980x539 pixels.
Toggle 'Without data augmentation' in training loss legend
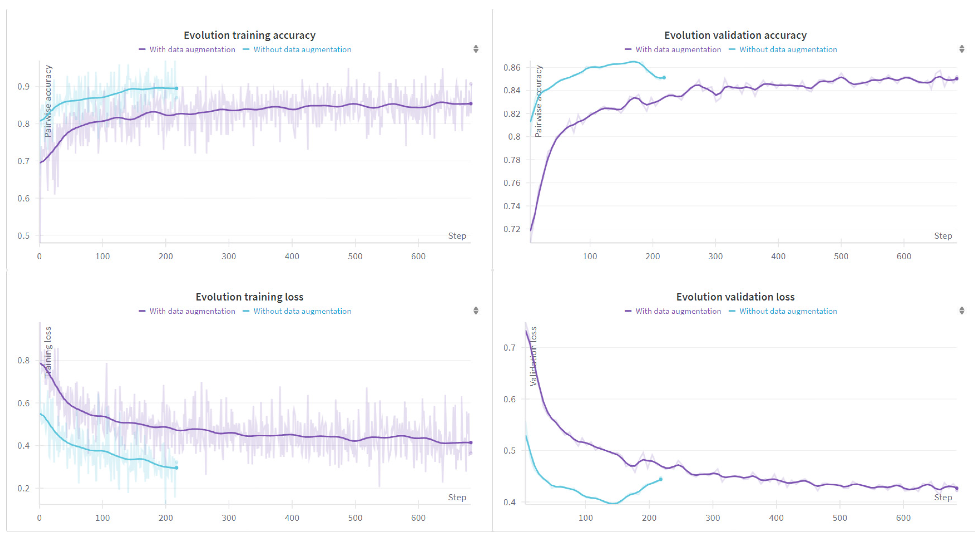coord(302,311)
